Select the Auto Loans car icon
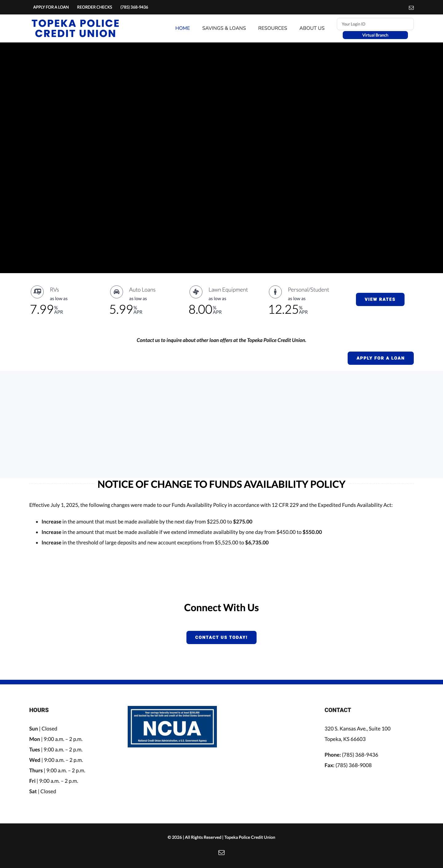The image size is (443, 868). (116, 292)
